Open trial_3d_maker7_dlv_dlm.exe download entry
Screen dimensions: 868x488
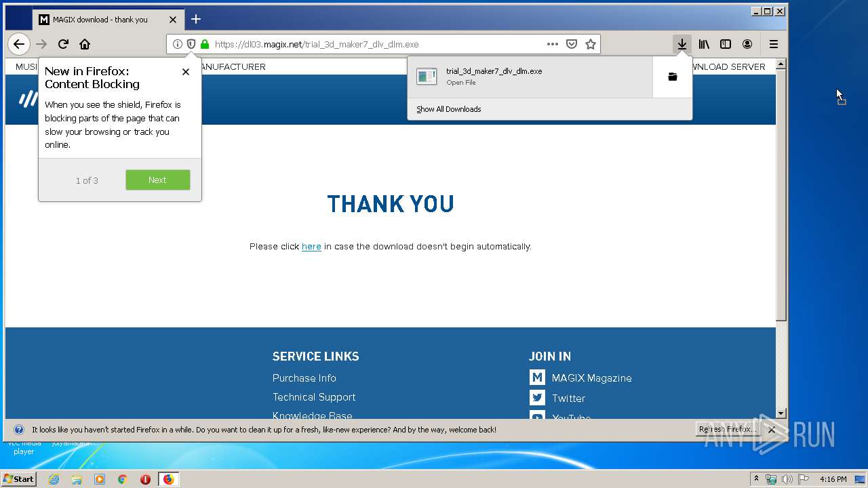point(530,77)
